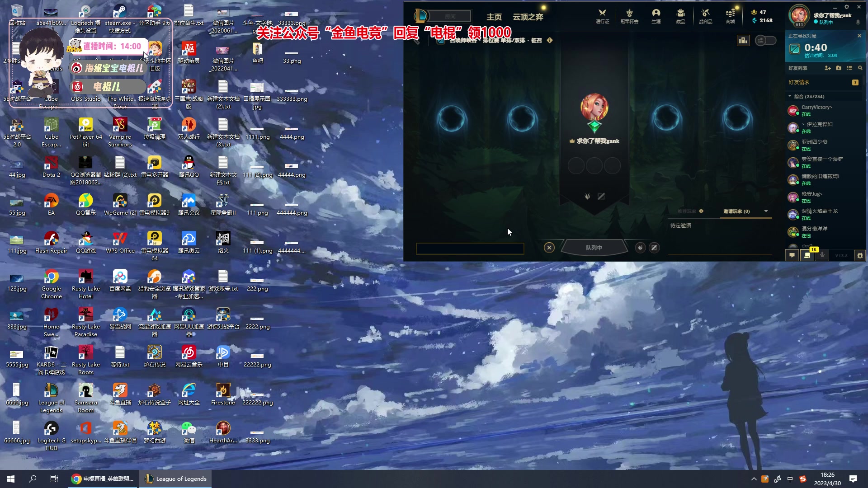Click the new friend folder icon
This screenshot has height=488, width=868.
point(839,68)
